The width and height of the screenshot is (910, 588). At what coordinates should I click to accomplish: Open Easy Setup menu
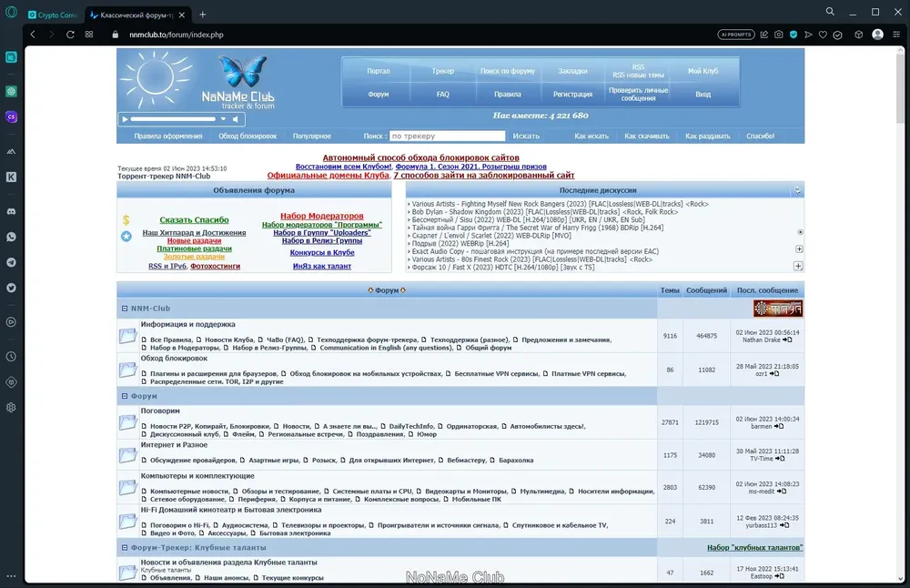point(896,35)
